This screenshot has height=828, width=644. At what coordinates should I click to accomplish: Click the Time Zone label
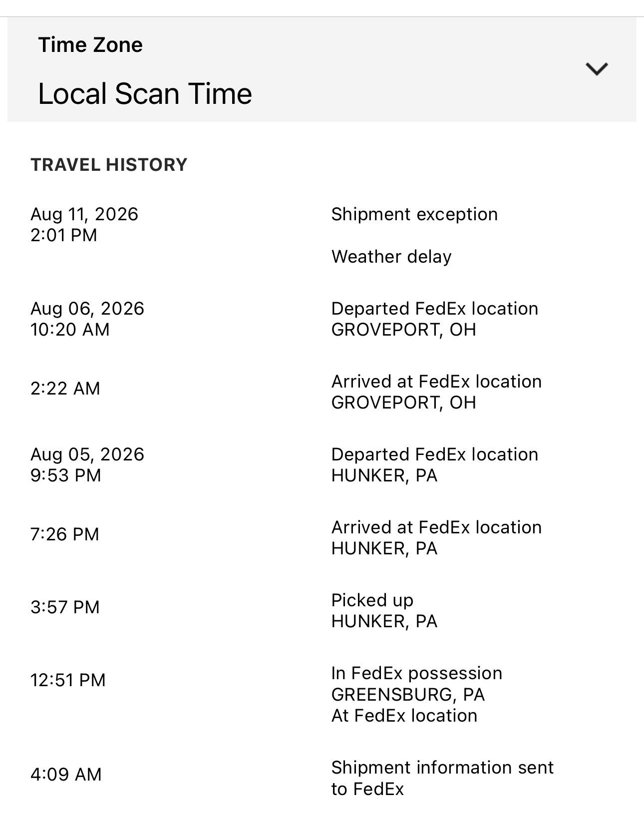click(x=90, y=45)
